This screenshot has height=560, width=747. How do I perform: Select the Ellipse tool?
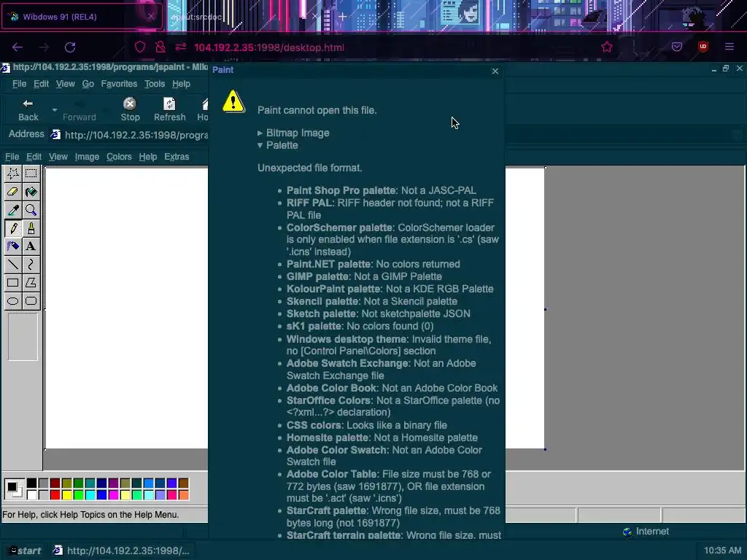coord(13,301)
